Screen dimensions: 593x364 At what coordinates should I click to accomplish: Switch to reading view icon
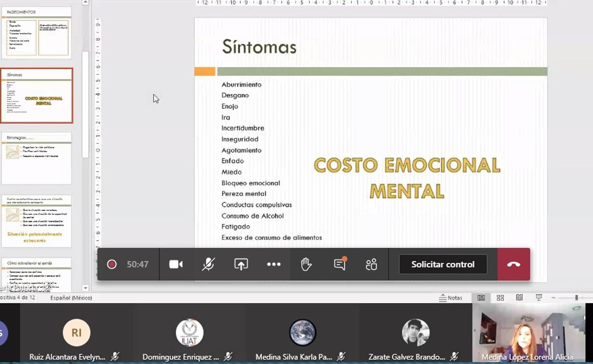pos(519,298)
